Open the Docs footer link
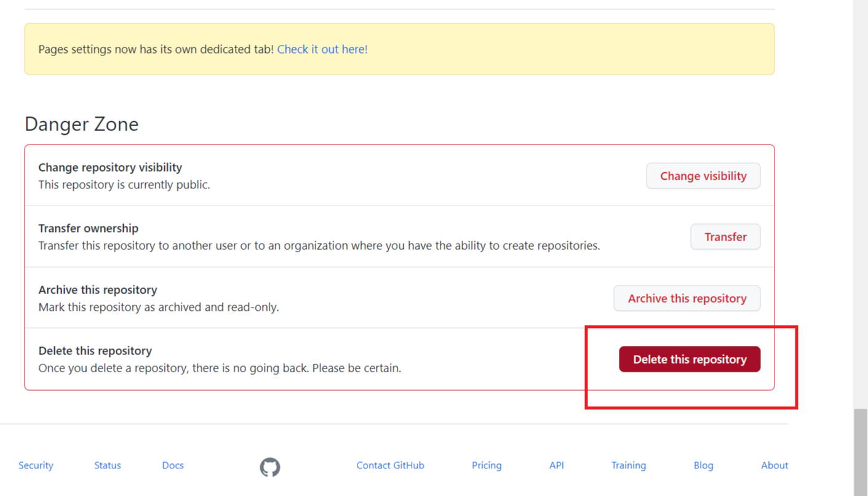The image size is (868, 496). (x=173, y=465)
